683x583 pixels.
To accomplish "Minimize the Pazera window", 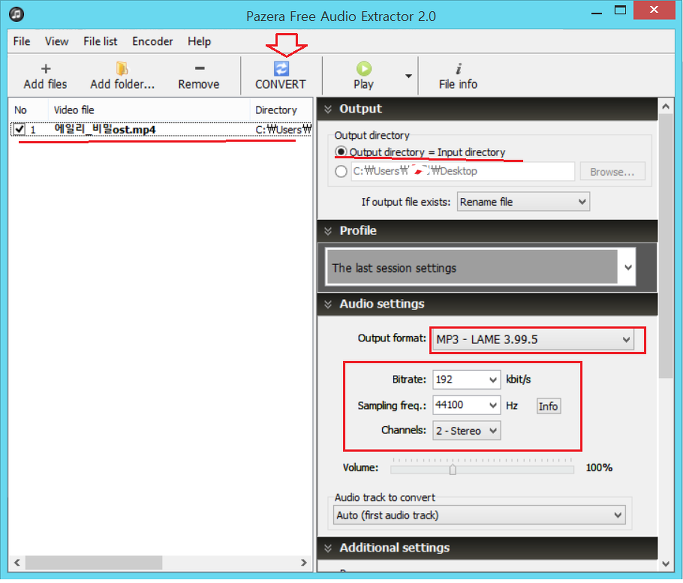I will [x=597, y=12].
